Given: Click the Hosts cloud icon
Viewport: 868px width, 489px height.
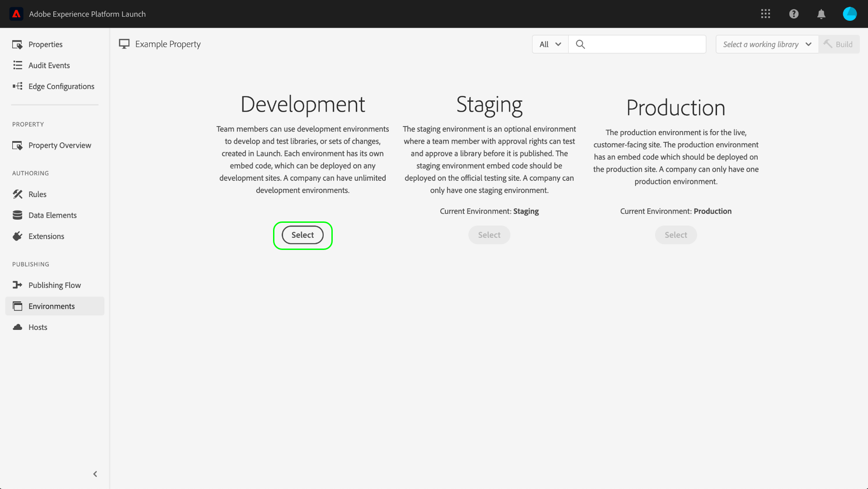Looking at the screenshot, I should click(18, 327).
